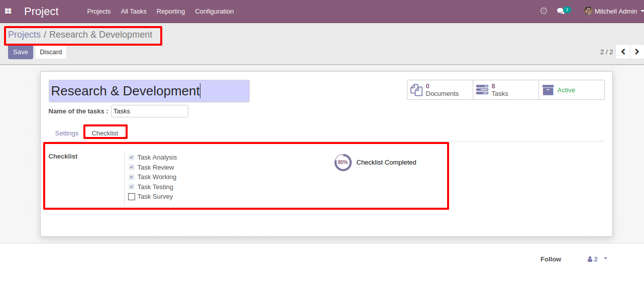This screenshot has width=644, height=287.
Task: Click the Name of the tasks input
Action: pyautogui.click(x=150, y=111)
